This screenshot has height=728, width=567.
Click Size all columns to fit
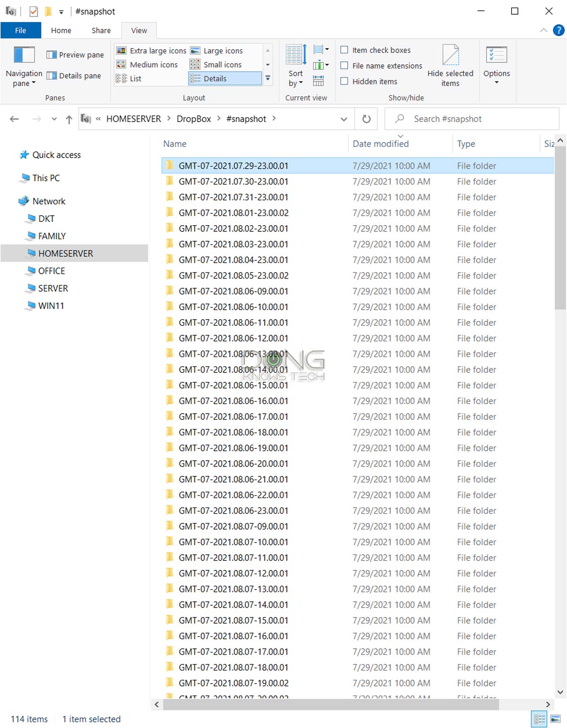click(318, 81)
